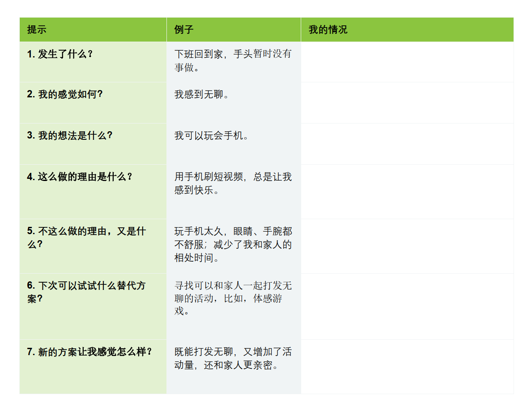This screenshot has height=413, width=532.
Task: Select the prompt "7. 新的方案让我感觉怎么样？"
Action: (x=90, y=352)
